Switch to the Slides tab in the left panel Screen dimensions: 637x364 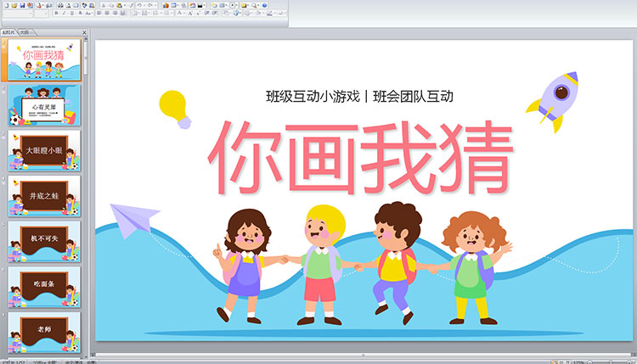pos(8,32)
